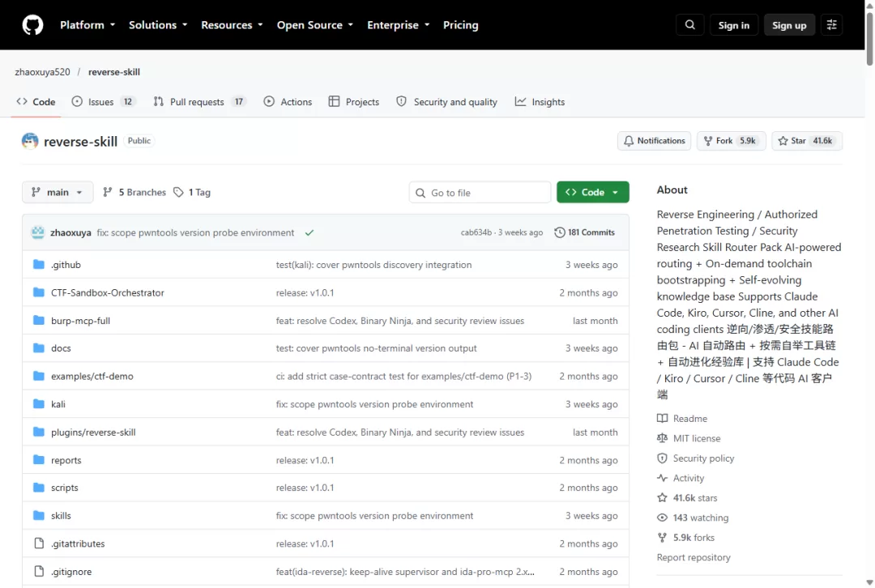
Task: Click the .github folder icon
Action: (39, 264)
